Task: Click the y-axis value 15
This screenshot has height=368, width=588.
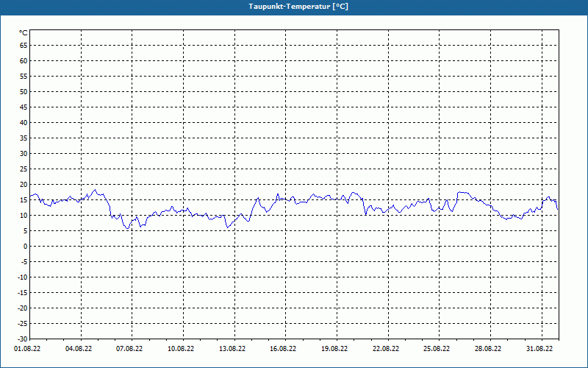Action: click(24, 200)
